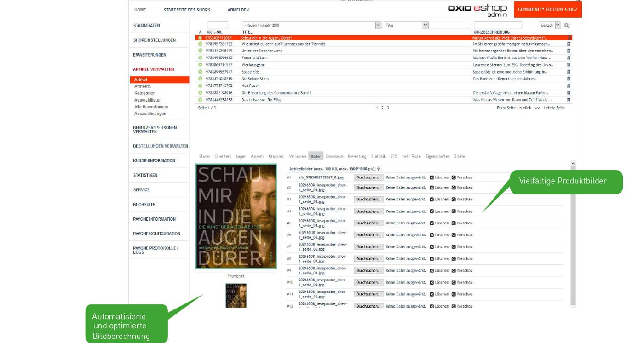644x343 pixels.
Task: Preview image #9 seite_08.jpg
Action: 462,271
